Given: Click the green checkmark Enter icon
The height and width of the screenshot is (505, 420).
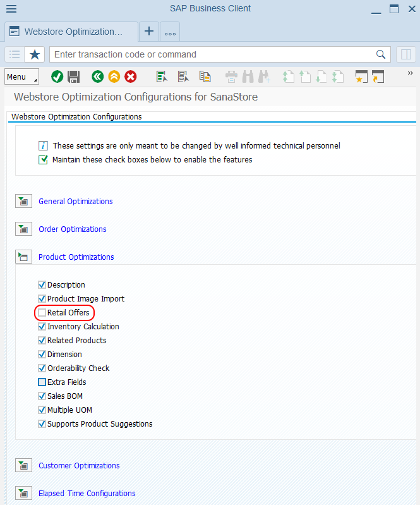Looking at the screenshot, I should pos(57,76).
